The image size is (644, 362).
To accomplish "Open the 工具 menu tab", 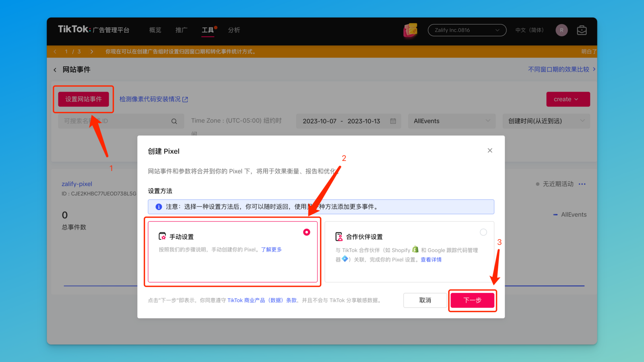I will (x=208, y=30).
